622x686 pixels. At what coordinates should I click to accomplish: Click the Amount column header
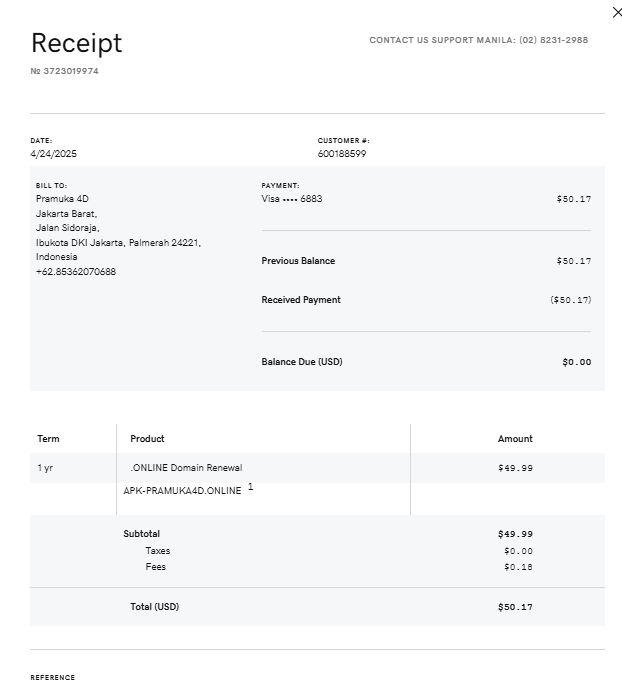pos(515,439)
